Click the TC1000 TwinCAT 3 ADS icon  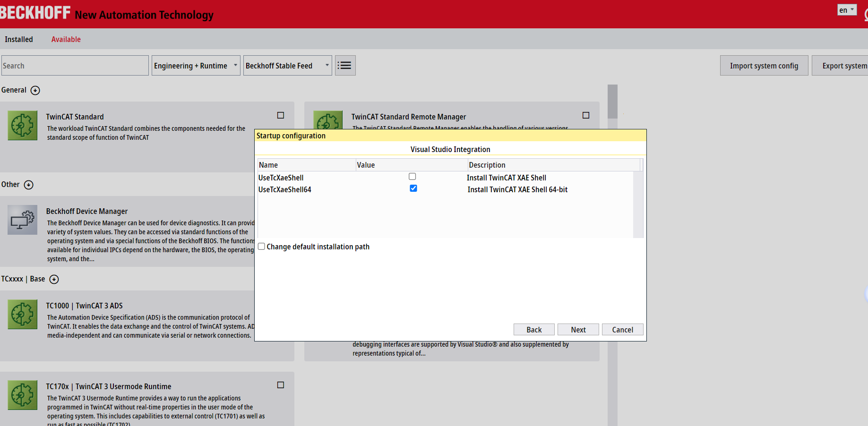22,315
